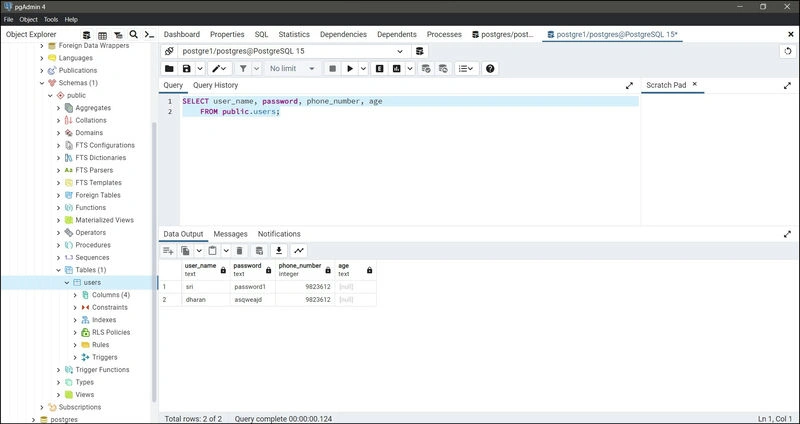The height and width of the screenshot is (424, 800).
Task: Switch to the Notifications tab
Action: coord(279,234)
